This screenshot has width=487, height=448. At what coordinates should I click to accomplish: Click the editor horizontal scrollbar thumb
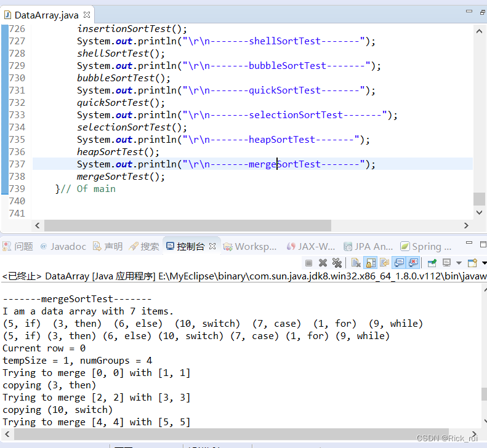click(x=188, y=225)
